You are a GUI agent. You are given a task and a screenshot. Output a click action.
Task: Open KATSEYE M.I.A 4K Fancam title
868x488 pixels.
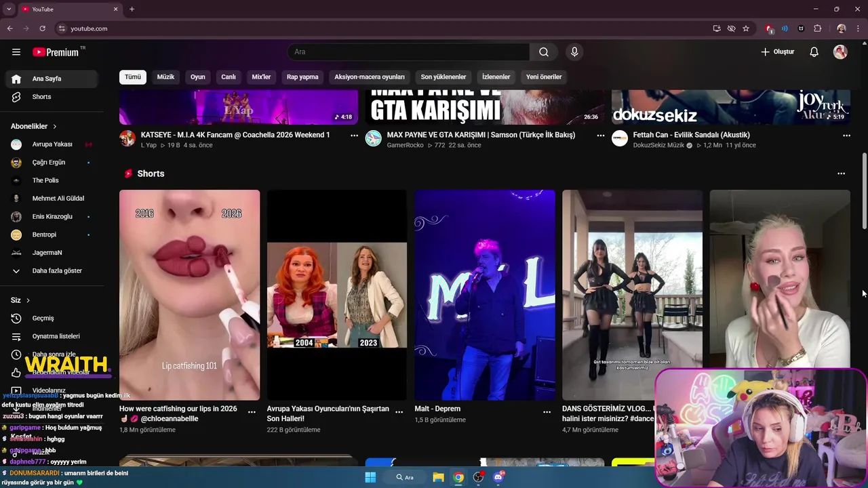coord(235,135)
